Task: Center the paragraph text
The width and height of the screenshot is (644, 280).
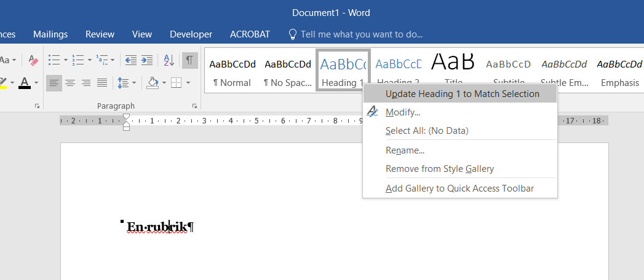Action: tap(70, 84)
